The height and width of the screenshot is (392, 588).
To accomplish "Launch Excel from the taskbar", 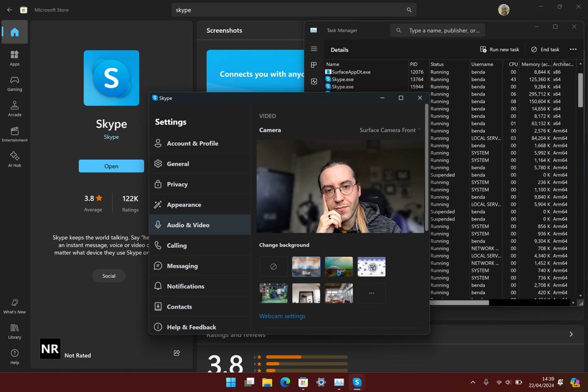I will click(x=338, y=381).
